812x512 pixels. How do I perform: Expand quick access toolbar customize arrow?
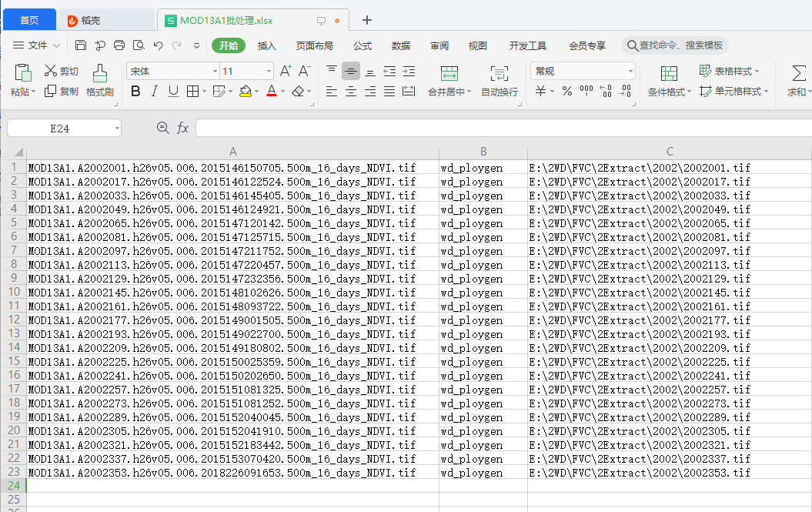[196, 45]
